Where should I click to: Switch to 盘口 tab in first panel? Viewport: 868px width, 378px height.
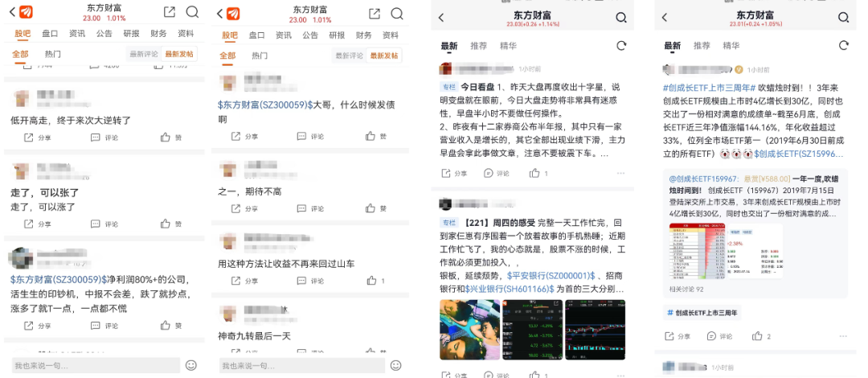(x=50, y=34)
